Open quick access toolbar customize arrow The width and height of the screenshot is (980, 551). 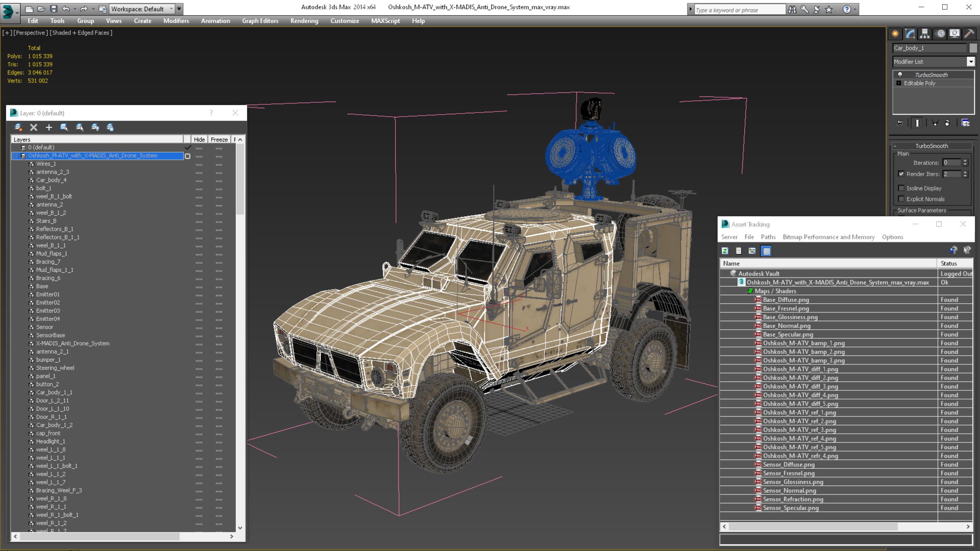[x=179, y=9]
